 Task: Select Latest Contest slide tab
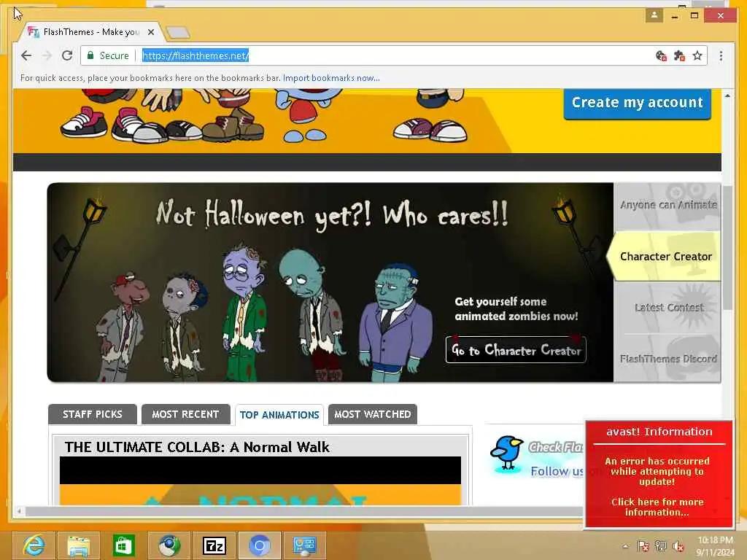(x=667, y=308)
